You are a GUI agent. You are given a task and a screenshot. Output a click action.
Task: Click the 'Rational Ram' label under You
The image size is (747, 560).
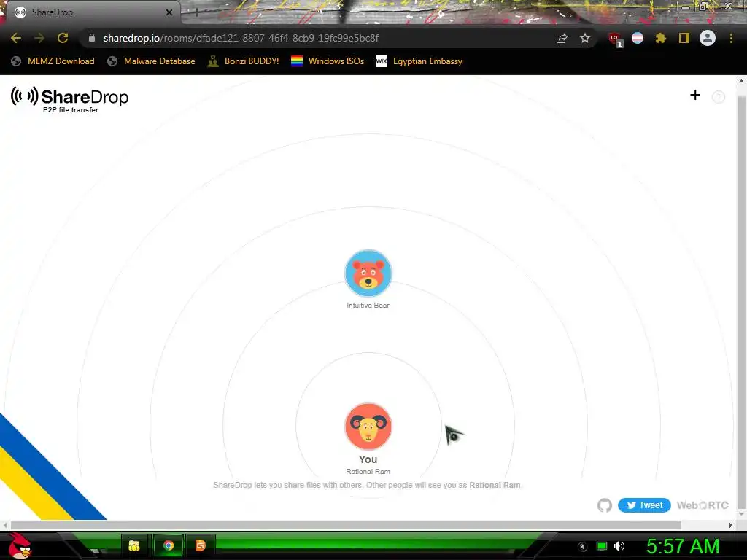(x=368, y=472)
